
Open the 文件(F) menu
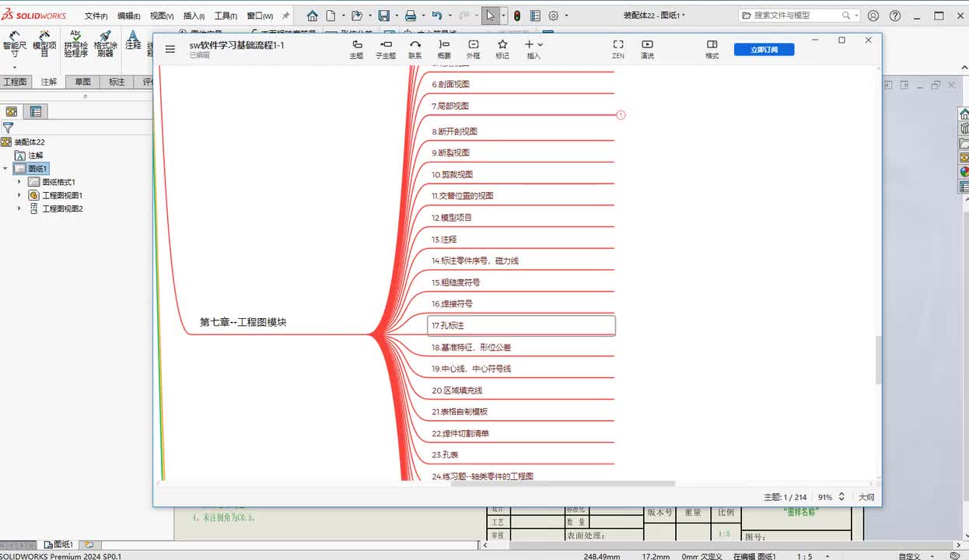(96, 16)
